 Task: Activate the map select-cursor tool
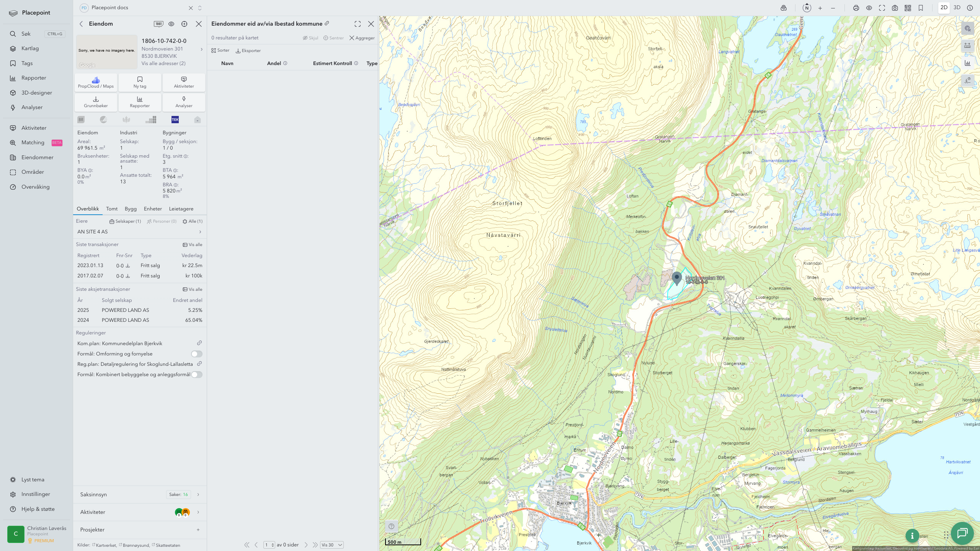967,29
